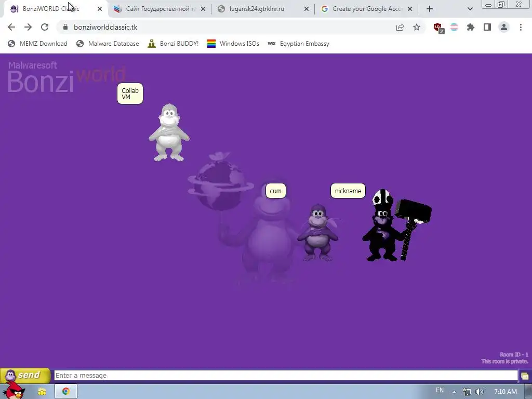The image size is (532, 399).
Task: Click the purple Bonzi character
Action: coord(317,232)
